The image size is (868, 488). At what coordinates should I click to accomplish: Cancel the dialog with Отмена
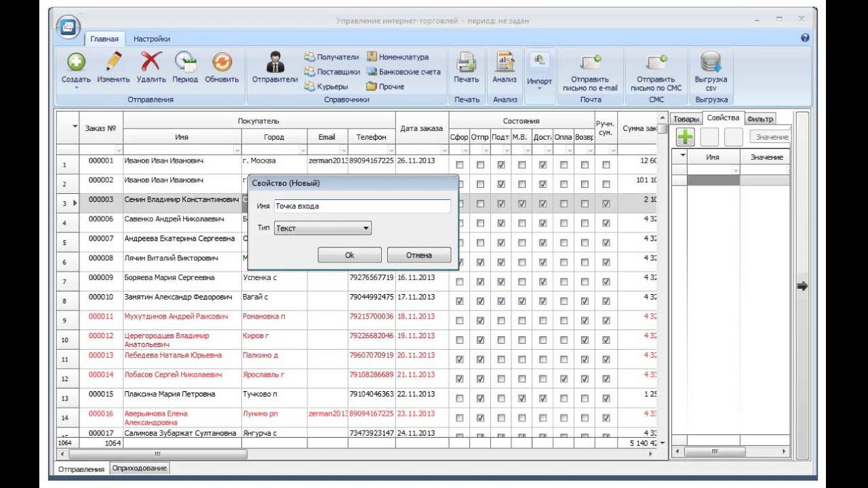pyautogui.click(x=419, y=255)
